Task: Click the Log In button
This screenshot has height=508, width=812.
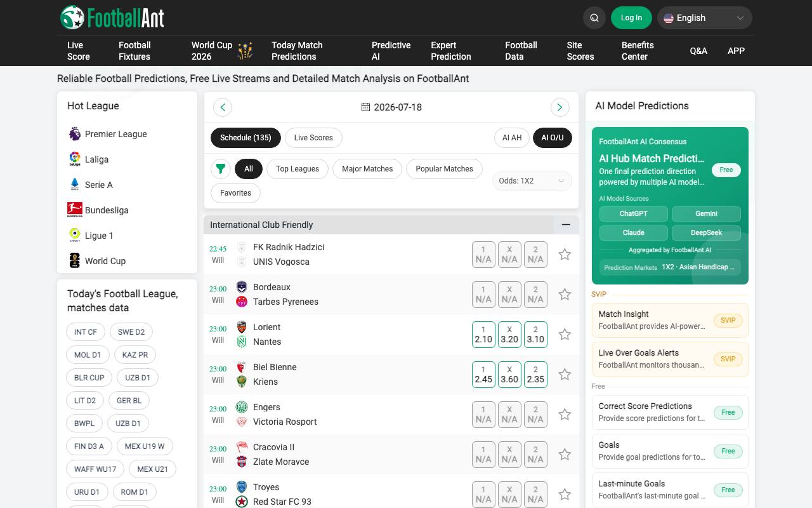Action: [x=631, y=18]
